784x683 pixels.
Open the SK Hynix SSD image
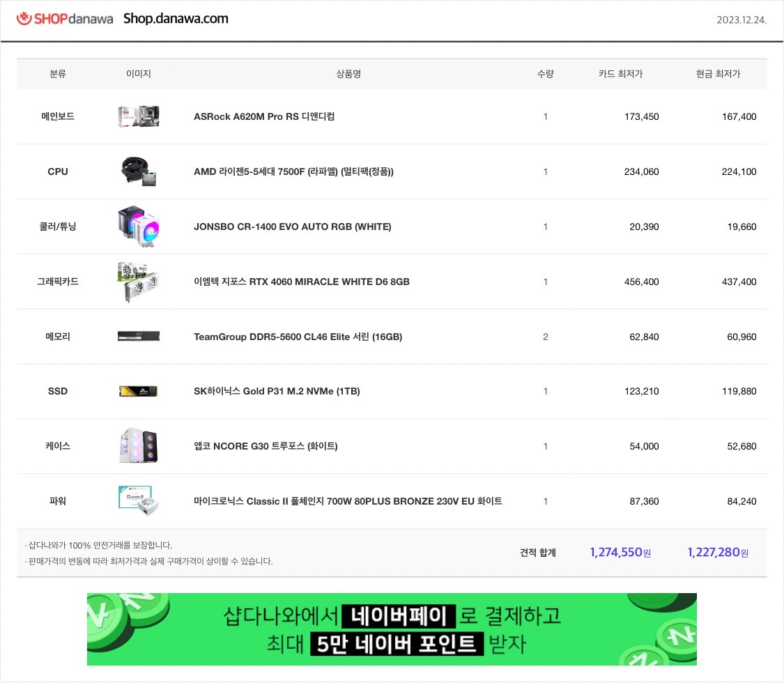tap(139, 391)
